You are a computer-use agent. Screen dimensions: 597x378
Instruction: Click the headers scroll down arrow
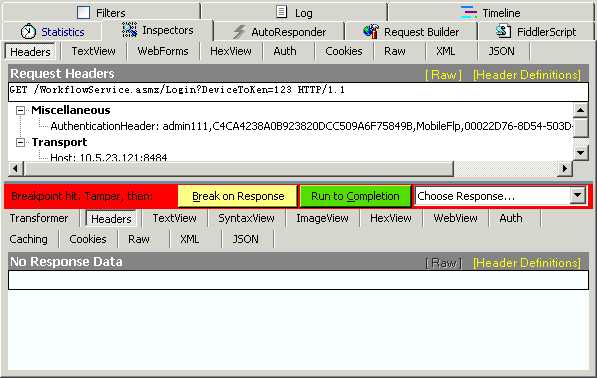(581, 153)
